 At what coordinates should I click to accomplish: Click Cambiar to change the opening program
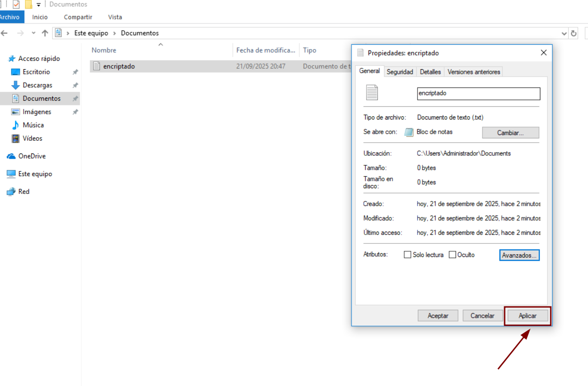click(x=510, y=133)
